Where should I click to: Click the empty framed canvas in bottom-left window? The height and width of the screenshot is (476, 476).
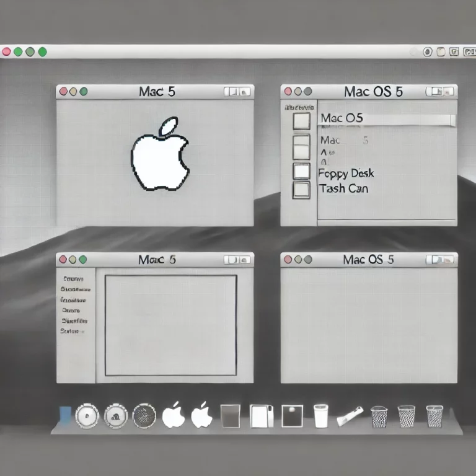[170, 325]
